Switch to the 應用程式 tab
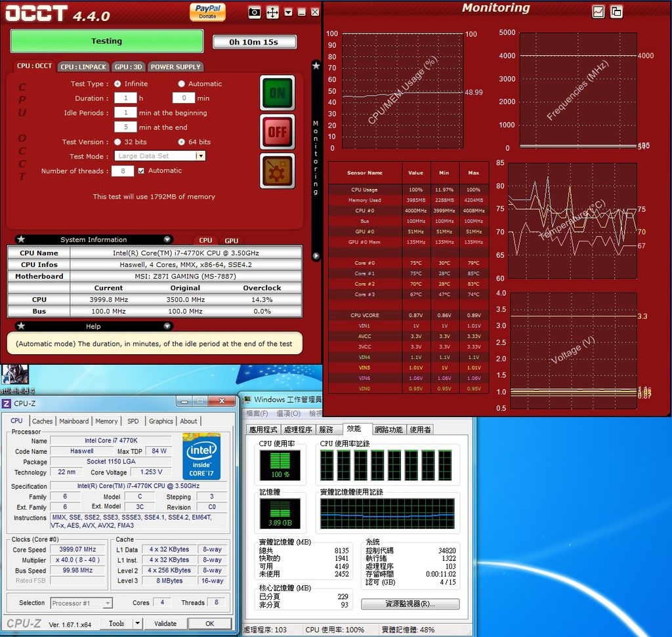Viewport: 672px width, 637px height. pos(264,430)
